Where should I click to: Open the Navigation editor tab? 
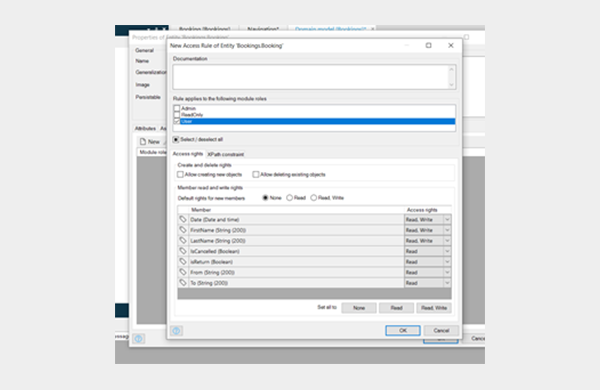coord(263,29)
